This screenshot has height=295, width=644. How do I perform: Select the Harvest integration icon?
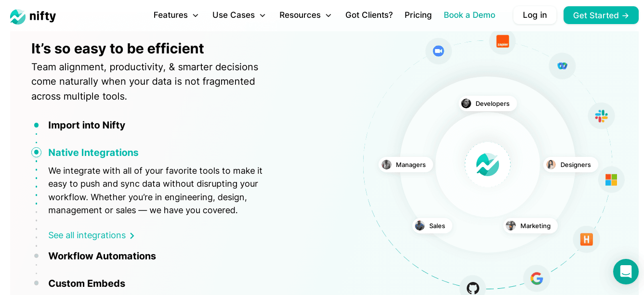586,239
